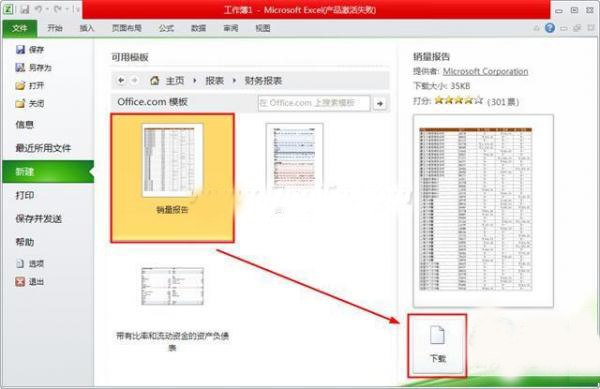Screen dimensions: 600x389
Task: Open the 帮助 Help section
Action: click(x=25, y=242)
